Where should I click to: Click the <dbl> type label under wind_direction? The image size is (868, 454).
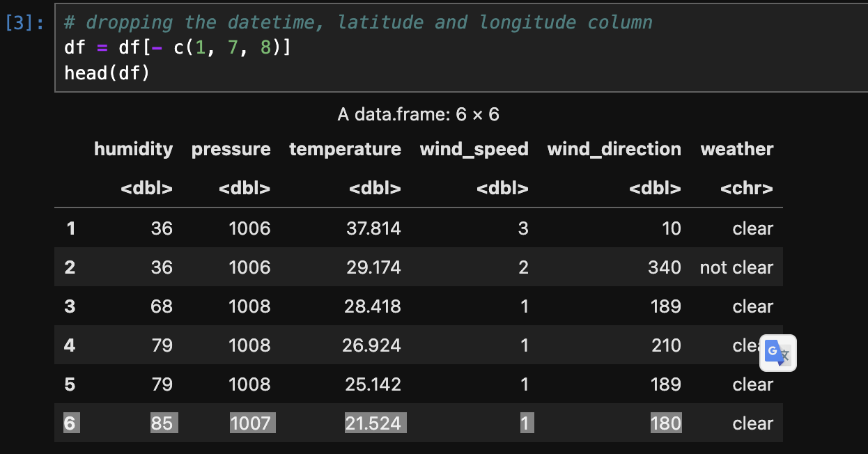(655, 188)
